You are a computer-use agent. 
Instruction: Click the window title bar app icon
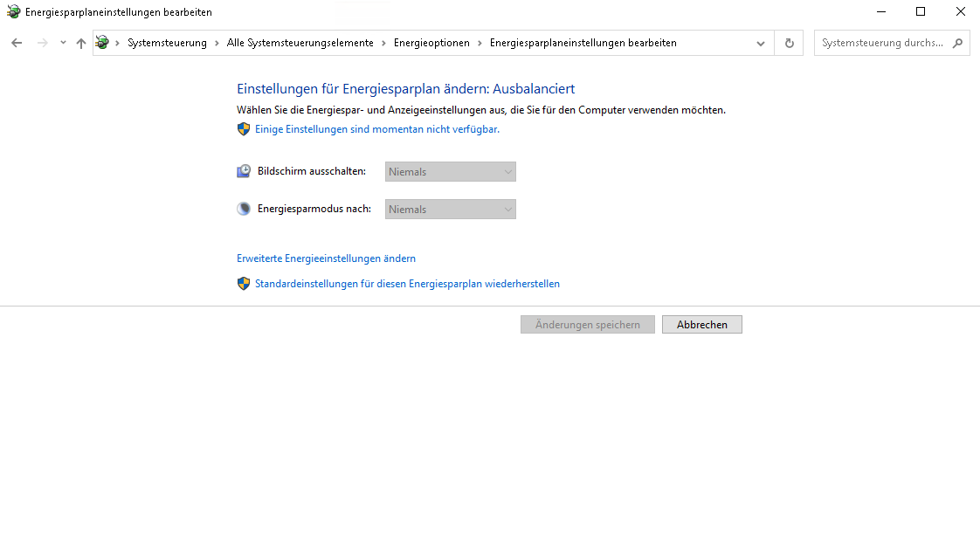coord(13,12)
